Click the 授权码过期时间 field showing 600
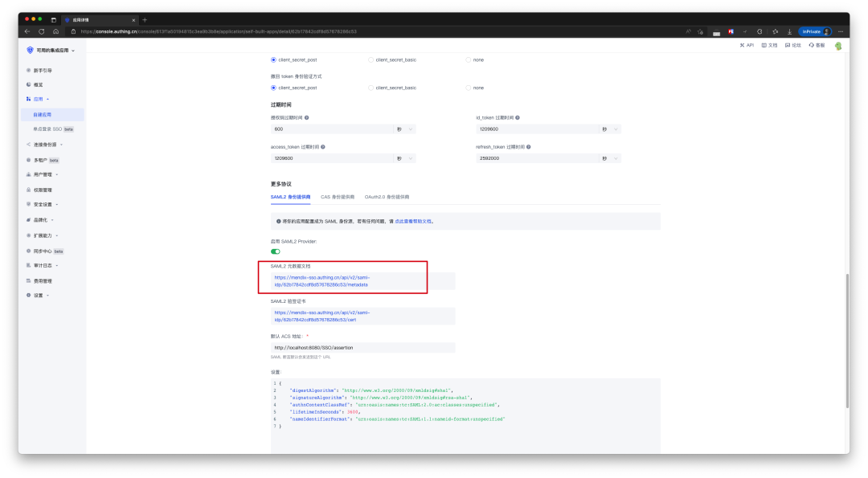This screenshot has width=868, height=478. click(332, 129)
